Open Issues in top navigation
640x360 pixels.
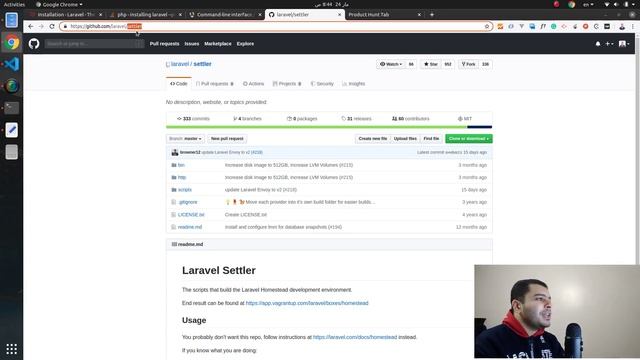192,44
